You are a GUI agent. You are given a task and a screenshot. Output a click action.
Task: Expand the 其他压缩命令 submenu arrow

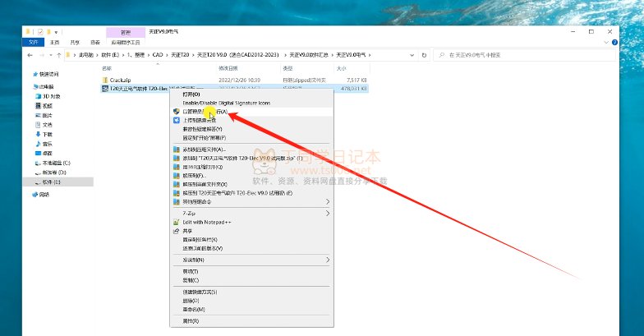(x=327, y=202)
